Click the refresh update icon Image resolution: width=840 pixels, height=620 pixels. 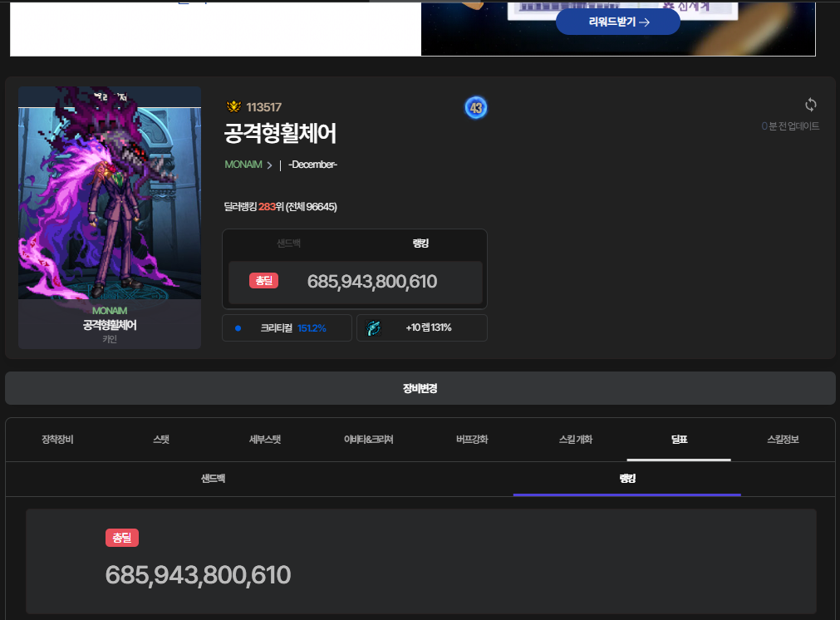pos(811,105)
